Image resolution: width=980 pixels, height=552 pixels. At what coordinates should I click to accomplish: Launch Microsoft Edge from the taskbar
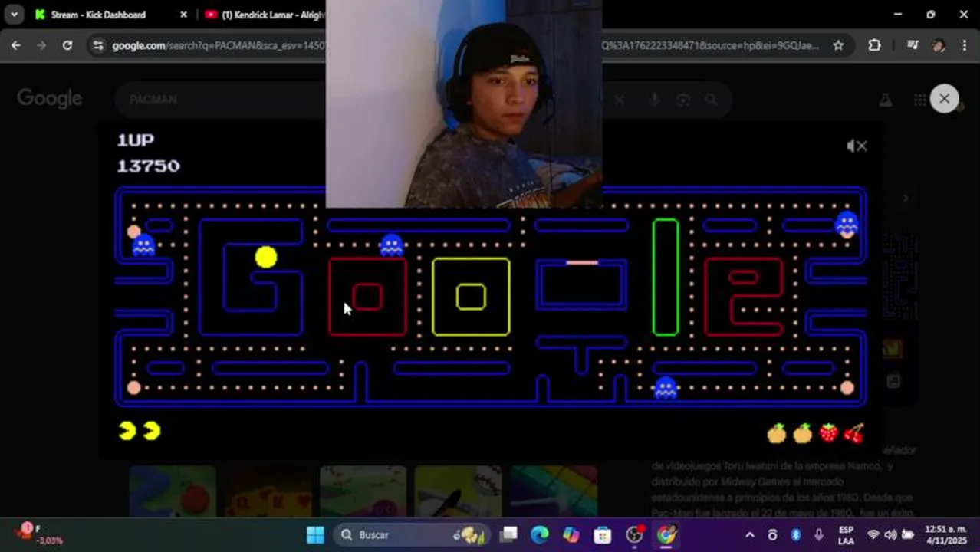tap(540, 535)
